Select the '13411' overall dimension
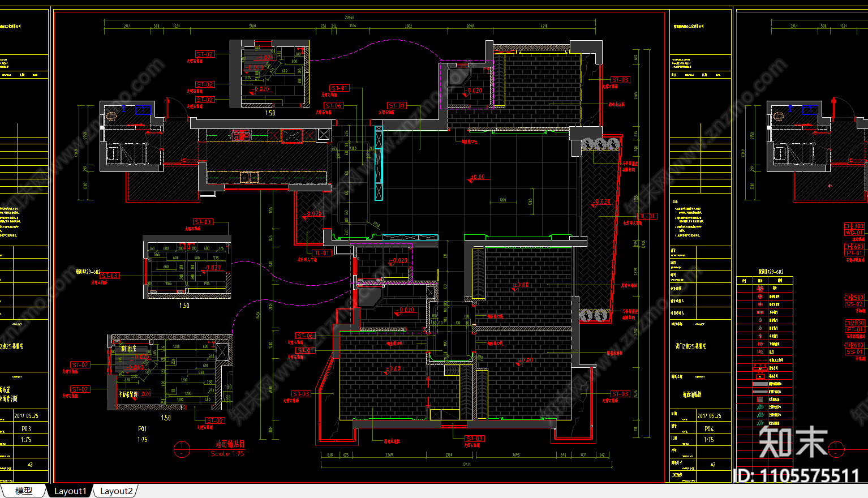Screen dimensions: 868x498 pyautogui.click(x=466, y=465)
